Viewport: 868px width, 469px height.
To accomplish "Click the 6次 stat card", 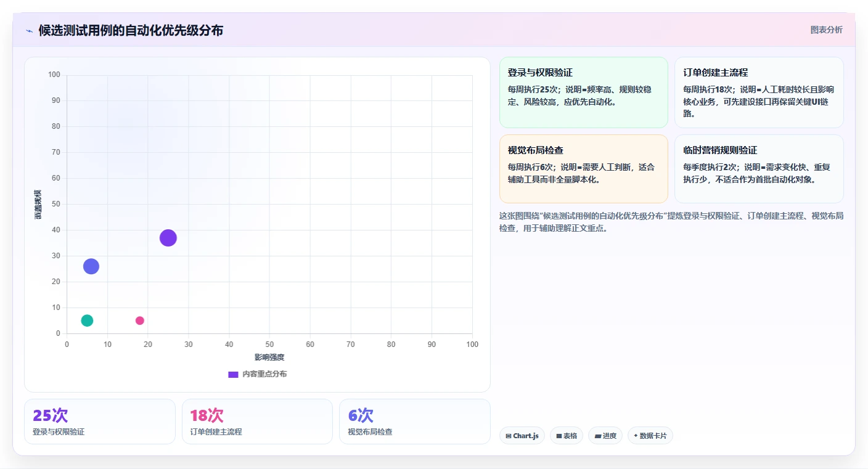I will pos(415,422).
